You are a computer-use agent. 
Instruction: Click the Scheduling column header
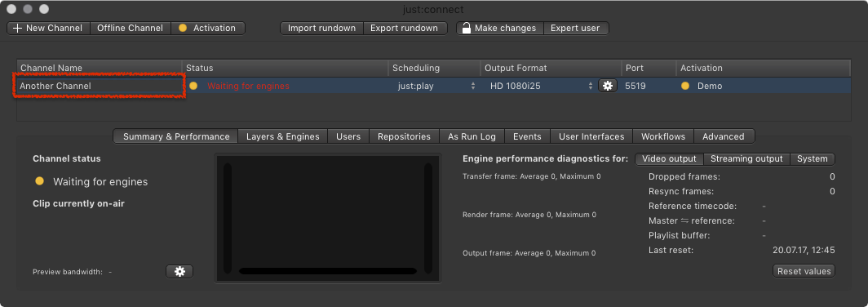pos(435,68)
